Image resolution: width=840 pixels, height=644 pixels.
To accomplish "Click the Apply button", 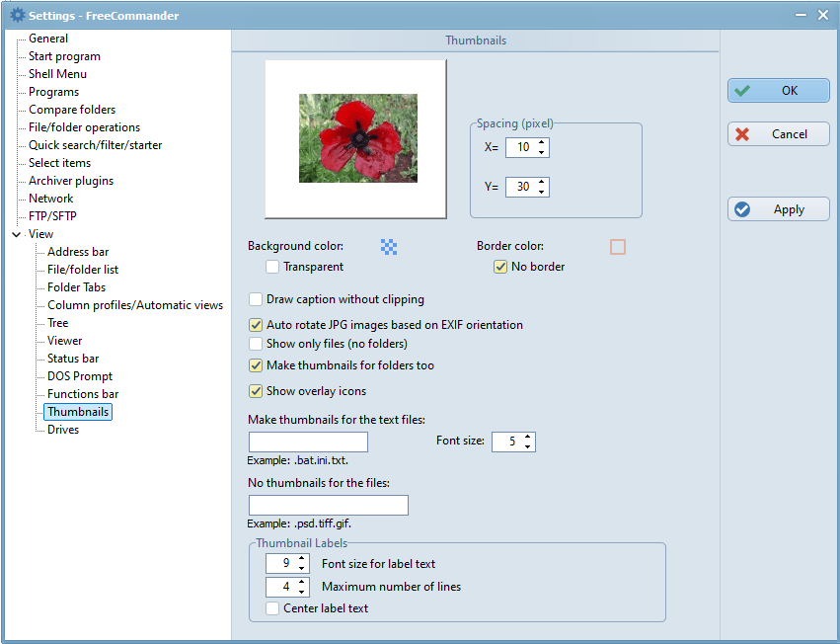I will (x=779, y=209).
